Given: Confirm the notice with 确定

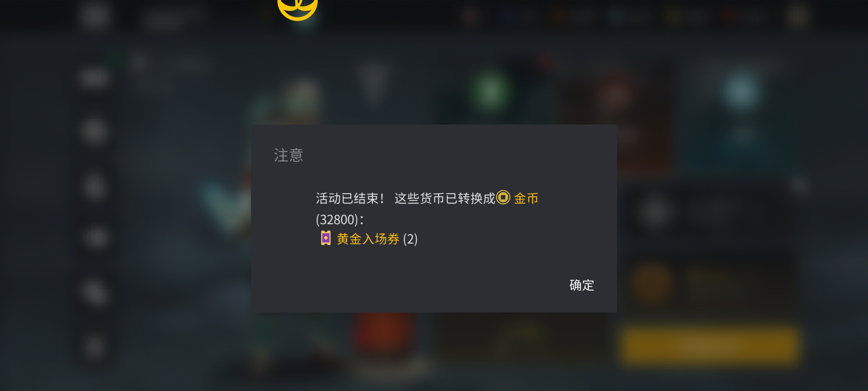Looking at the screenshot, I should pos(582,285).
